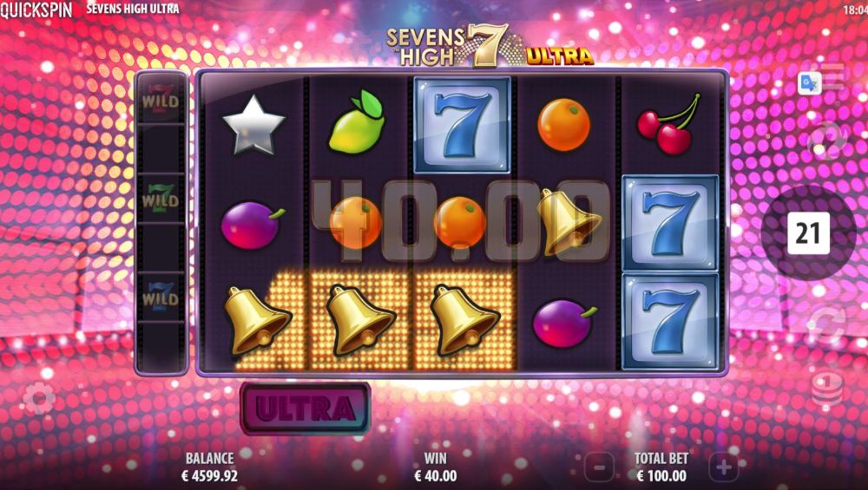
Task: Increase total bet with the plus button
Action: [x=724, y=467]
